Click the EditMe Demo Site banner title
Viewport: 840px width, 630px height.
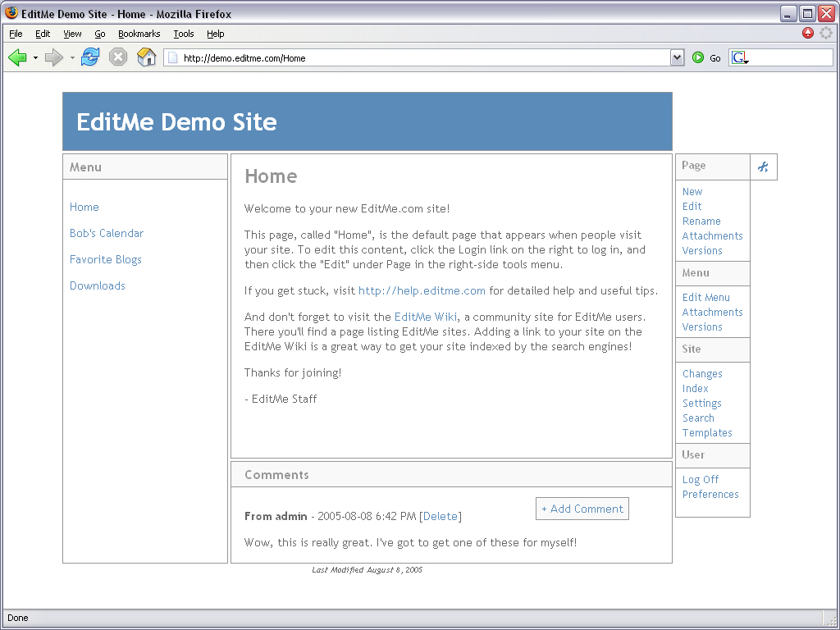tap(176, 121)
